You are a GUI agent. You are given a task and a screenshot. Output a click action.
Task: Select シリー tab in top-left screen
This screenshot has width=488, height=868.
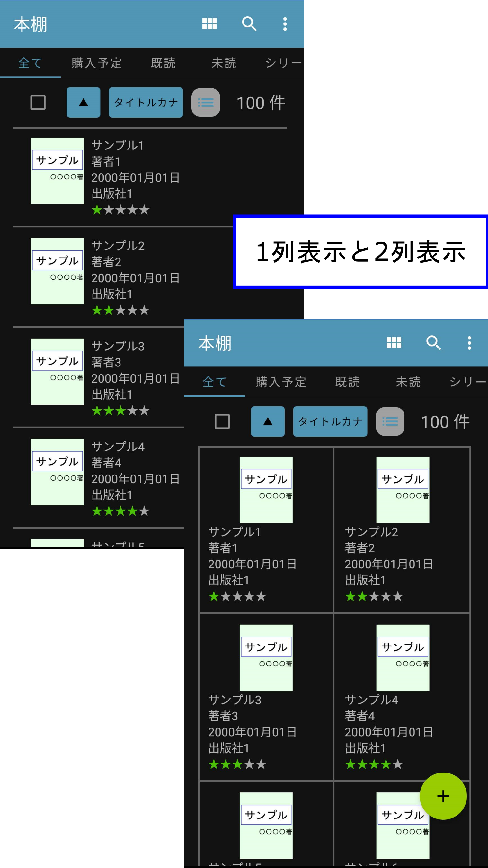click(284, 63)
